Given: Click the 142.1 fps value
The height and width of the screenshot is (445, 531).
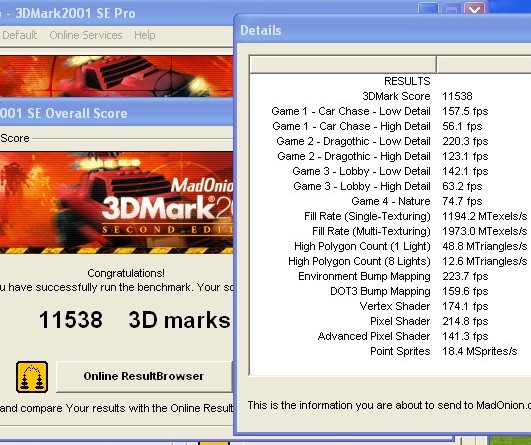Looking at the screenshot, I should click(x=465, y=171).
